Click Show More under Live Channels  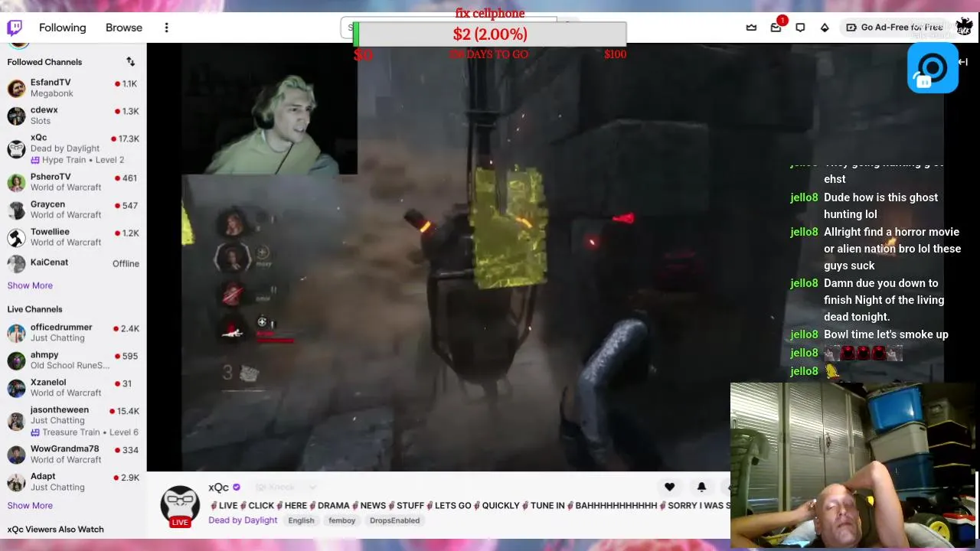[x=30, y=506]
